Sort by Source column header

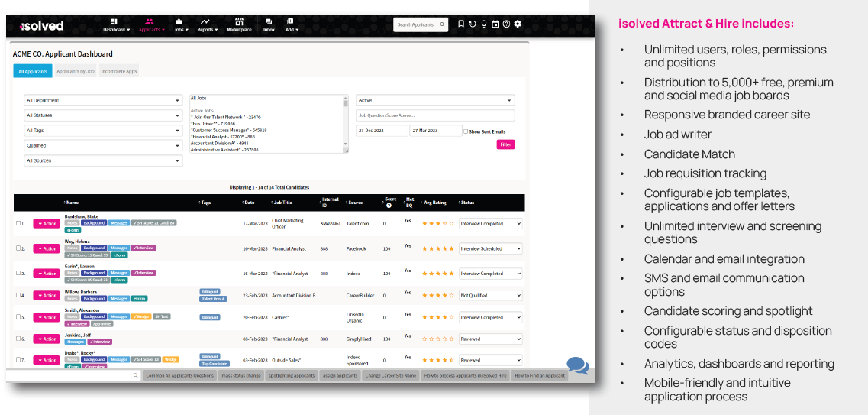[353, 203]
